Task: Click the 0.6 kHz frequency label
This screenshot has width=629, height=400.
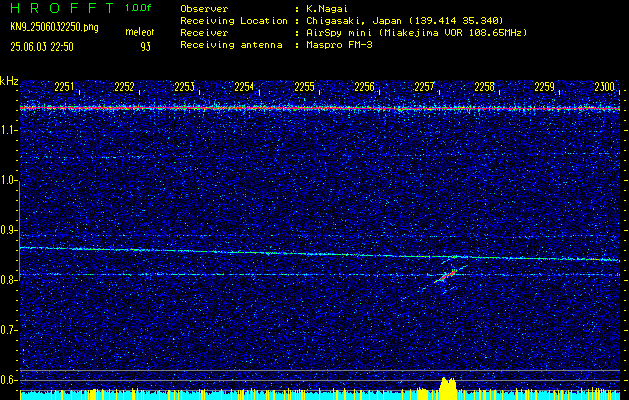Action: coord(8,380)
